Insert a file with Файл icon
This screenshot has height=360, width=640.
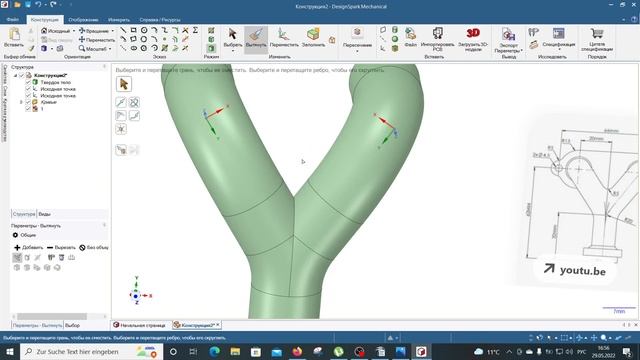[411, 38]
